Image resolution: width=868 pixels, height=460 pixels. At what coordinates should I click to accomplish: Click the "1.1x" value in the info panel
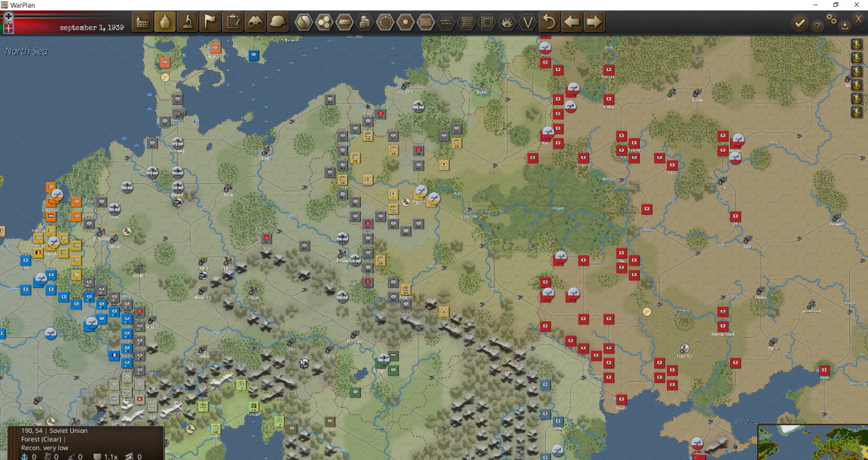[x=110, y=457]
